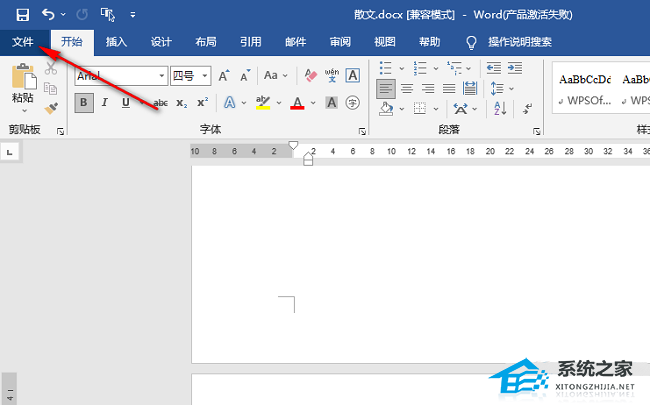Viewport: 650px width, 405px height.
Task: Click the Text Effects outlined A icon
Action: click(230, 102)
